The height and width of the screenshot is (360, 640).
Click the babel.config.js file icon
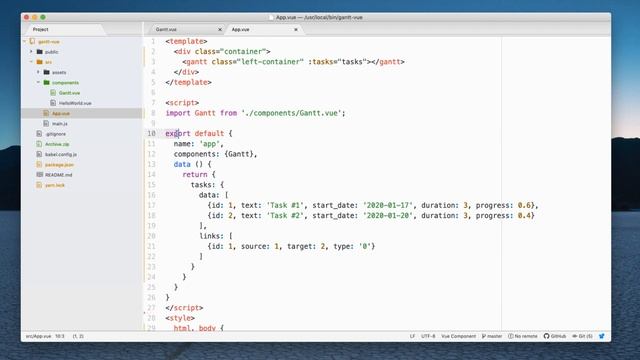pyautogui.click(x=39, y=154)
